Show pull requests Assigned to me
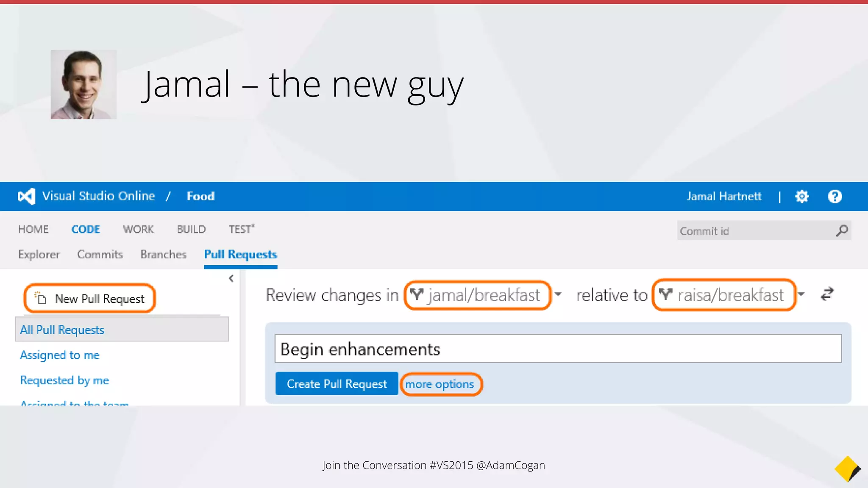The image size is (868, 488). 60,355
